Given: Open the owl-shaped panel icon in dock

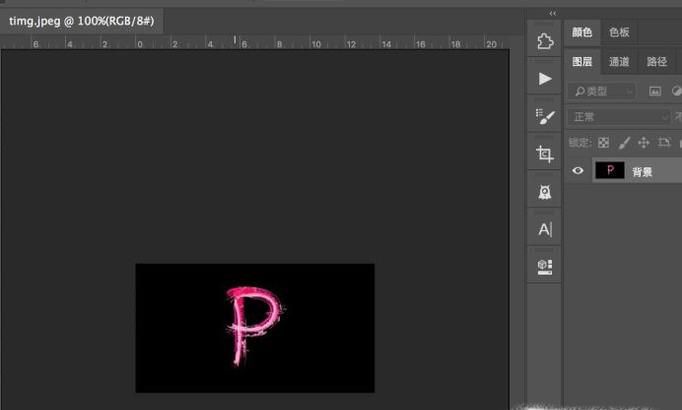Looking at the screenshot, I should (x=544, y=191).
